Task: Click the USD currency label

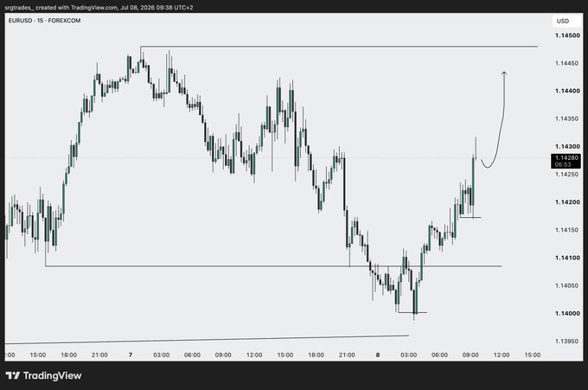Action: pyautogui.click(x=563, y=21)
